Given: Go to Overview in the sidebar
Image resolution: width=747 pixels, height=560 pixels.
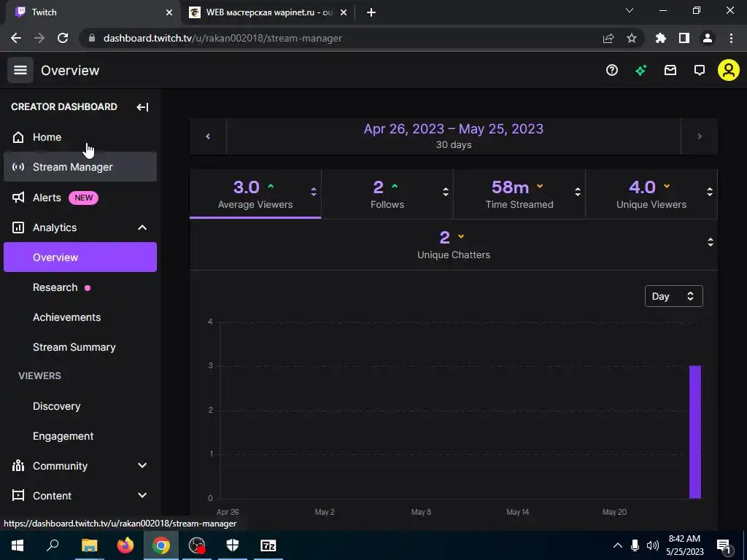Looking at the screenshot, I should click(x=80, y=257).
